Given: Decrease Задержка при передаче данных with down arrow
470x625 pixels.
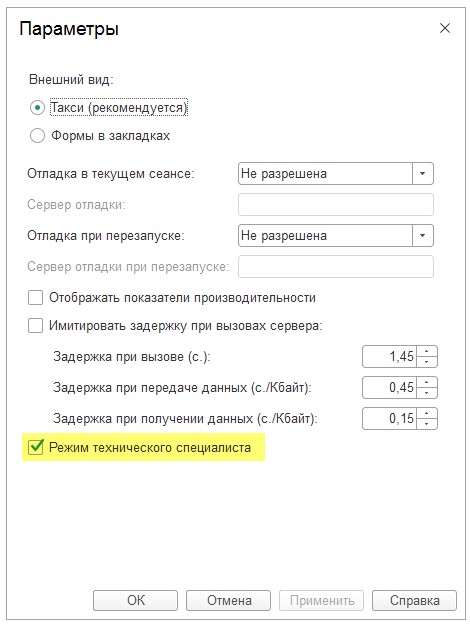Looking at the screenshot, I should pos(427,393).
